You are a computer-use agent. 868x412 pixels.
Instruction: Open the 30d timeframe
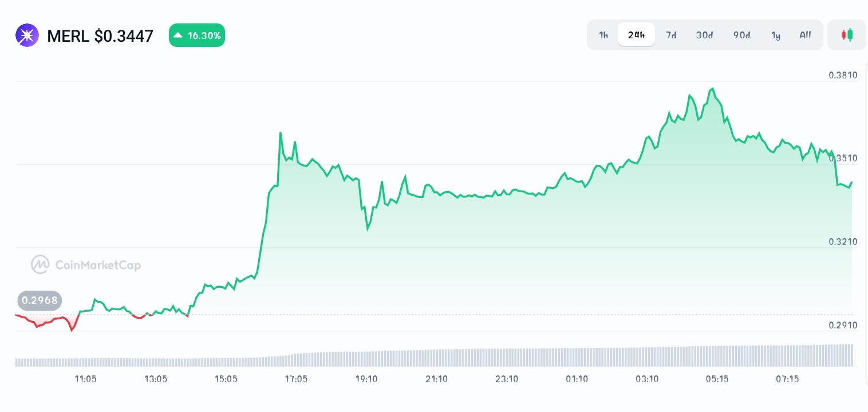704,35
